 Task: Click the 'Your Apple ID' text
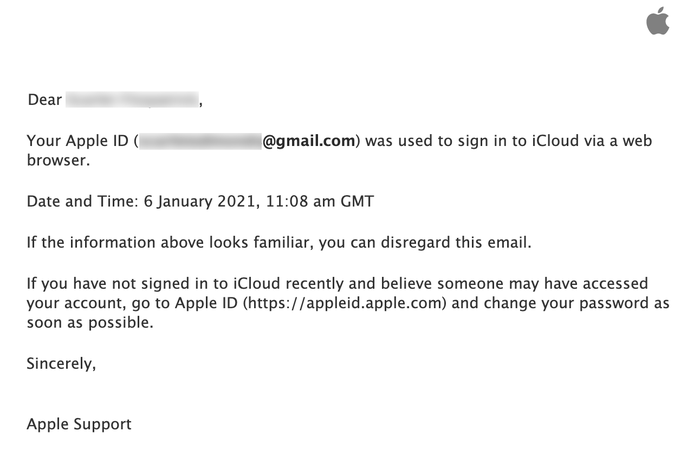point(78,141)
